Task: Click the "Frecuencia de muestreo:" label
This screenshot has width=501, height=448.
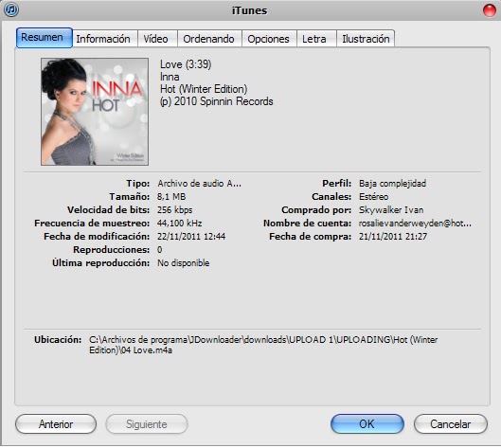Action: coord(92,223)
